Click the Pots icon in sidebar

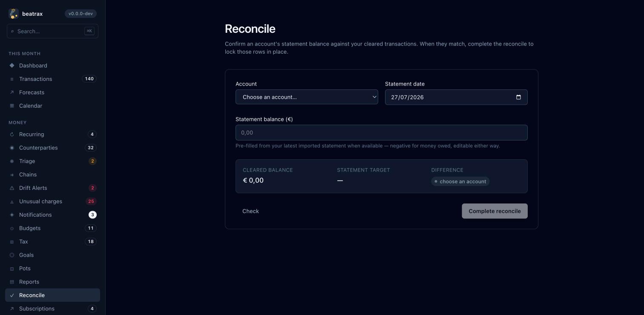pyautogui.click(x=12, y=269)
